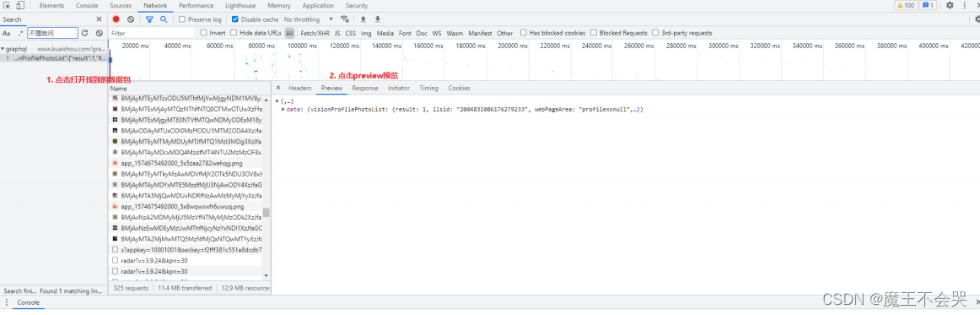Collapse the graphql search result group

(x=3, y=48)
